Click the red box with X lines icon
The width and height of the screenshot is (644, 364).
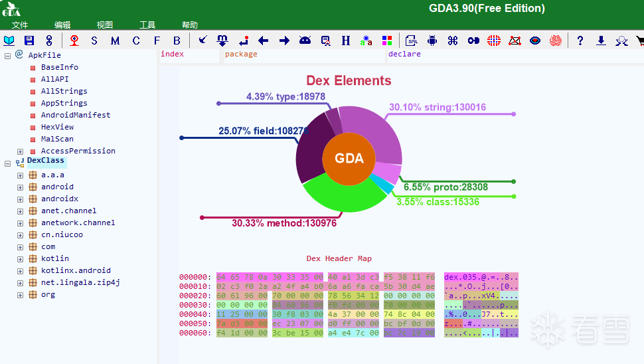pos(515,41)
